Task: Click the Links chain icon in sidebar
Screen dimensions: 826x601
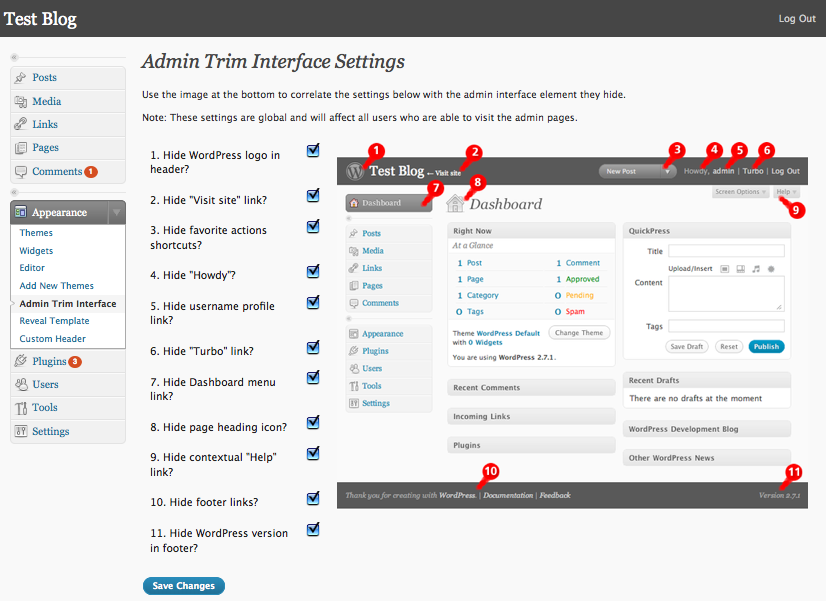Action: 21,124
